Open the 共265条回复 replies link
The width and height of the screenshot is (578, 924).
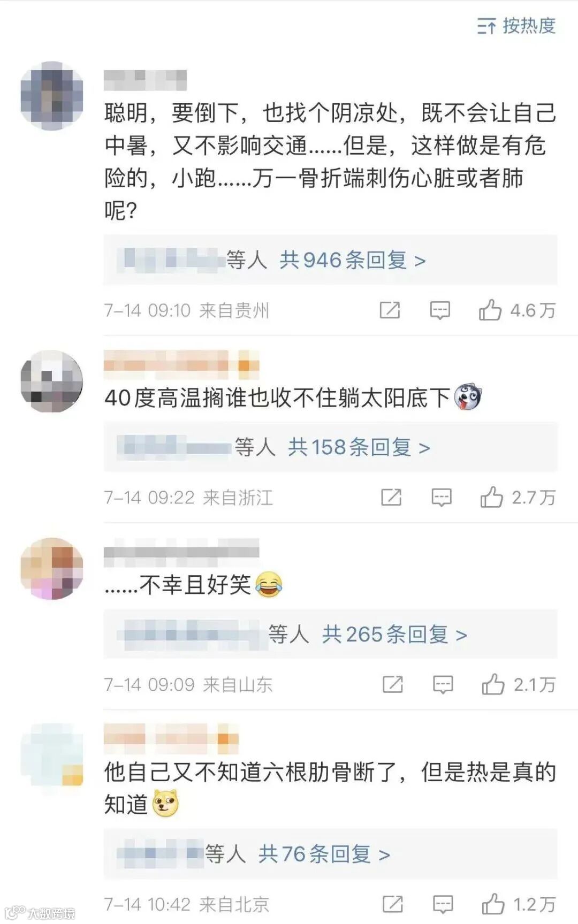tap(394, 635)
